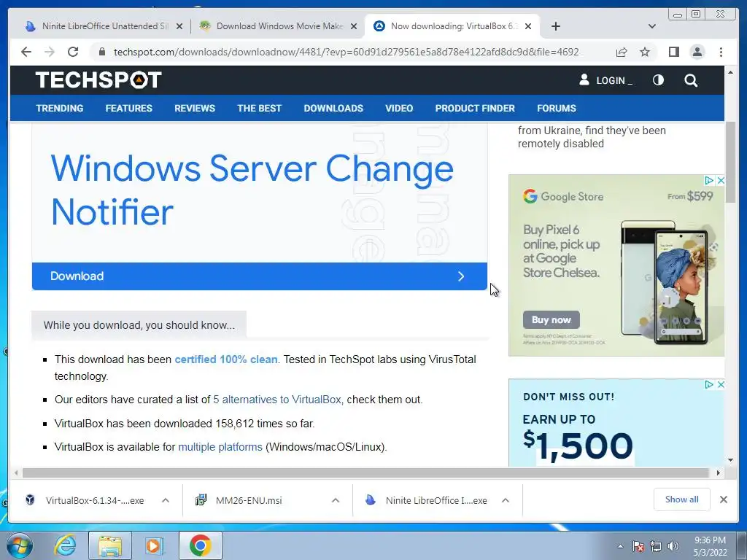The width and height of the screenshot is (747, 560).
Task: Switch to Download Windows Movie Maker tab
Action: [279, 26]
